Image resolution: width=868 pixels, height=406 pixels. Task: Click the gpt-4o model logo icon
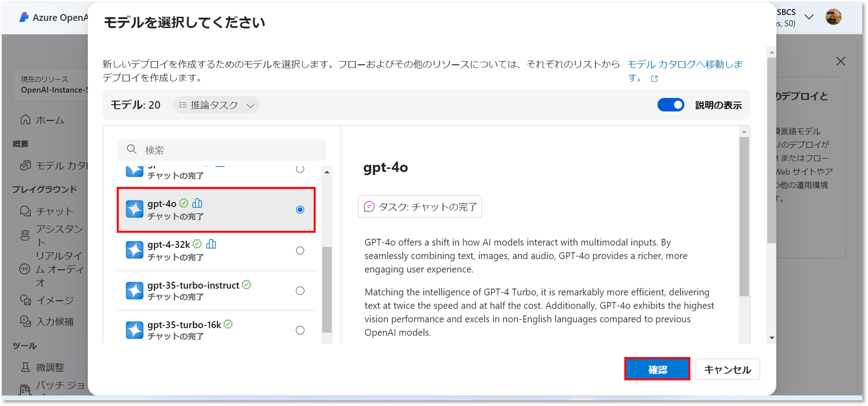pos(134,209)
